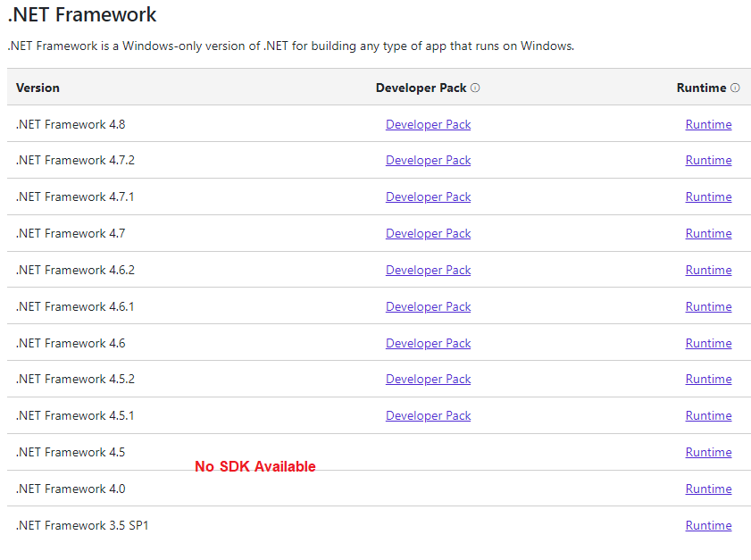Image resolution: width=751 pixels, height=560 pixels.
Task: Select the .NET Framework 4.6.1 version text
Action: pyautogui.click(x=75, y=306)
